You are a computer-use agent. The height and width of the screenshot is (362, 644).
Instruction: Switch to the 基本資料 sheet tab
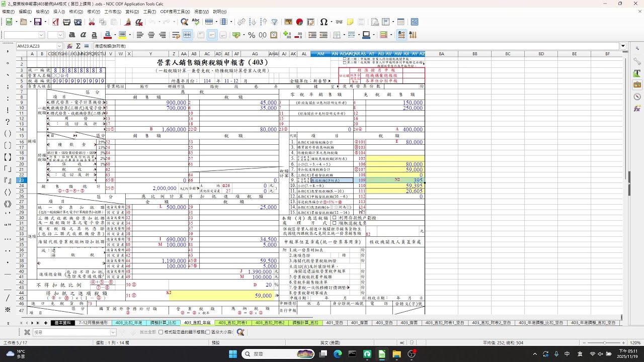coord(62,323)
